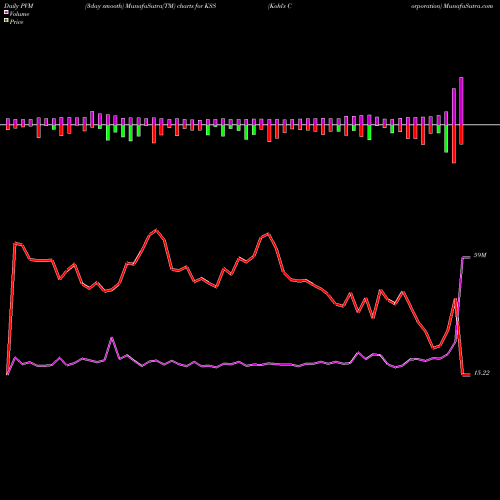Click the '(3day smooth) MunafaSutra(TM) charts for KSS' heading

150,6
